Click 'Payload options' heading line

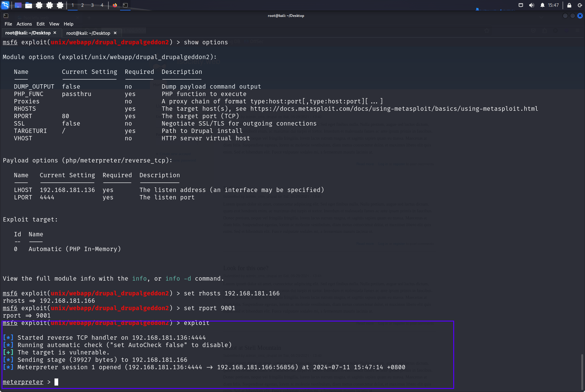88,161
